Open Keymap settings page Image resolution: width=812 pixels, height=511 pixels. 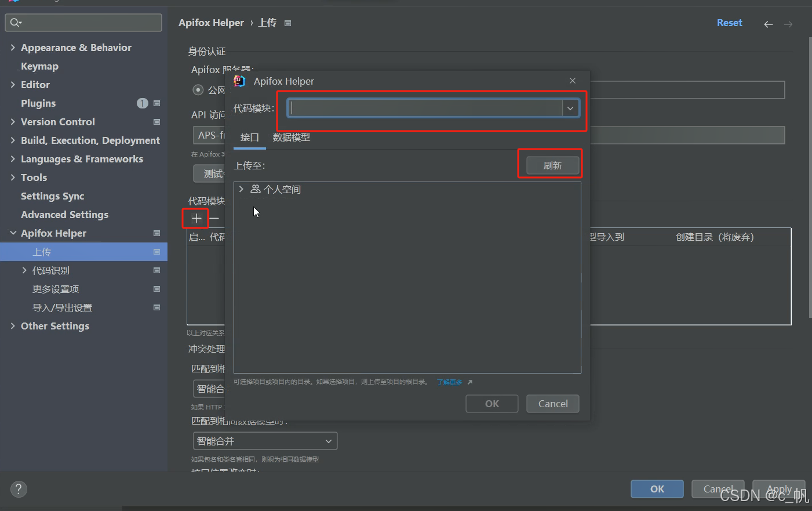click(x=39, y=66)
